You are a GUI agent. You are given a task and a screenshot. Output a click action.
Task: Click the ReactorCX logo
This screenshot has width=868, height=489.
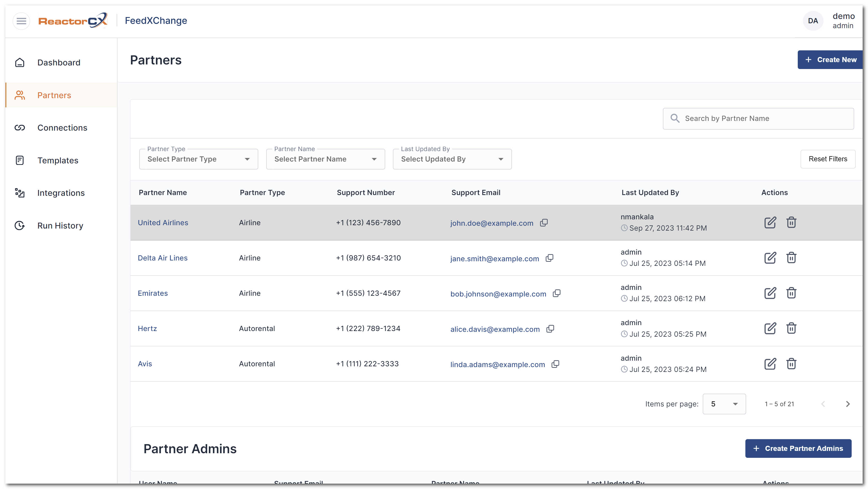tap(73, 20)
